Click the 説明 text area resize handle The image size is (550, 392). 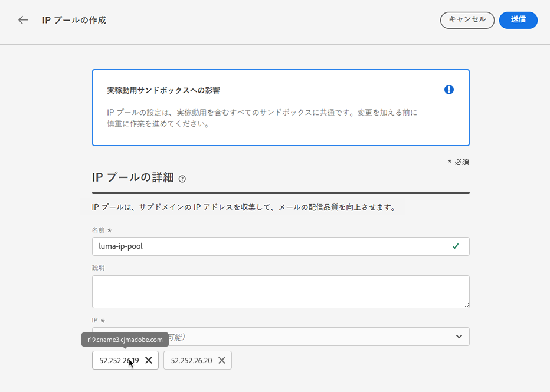pos(466,304)
